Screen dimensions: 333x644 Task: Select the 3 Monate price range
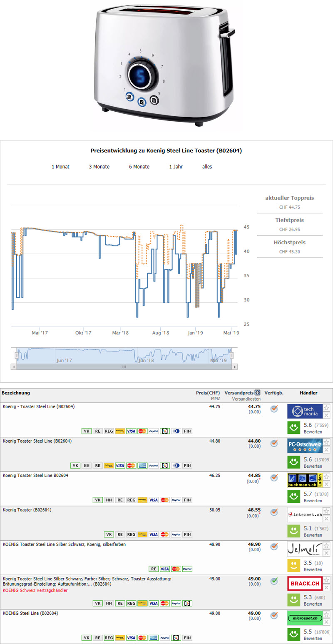[99, 167]
